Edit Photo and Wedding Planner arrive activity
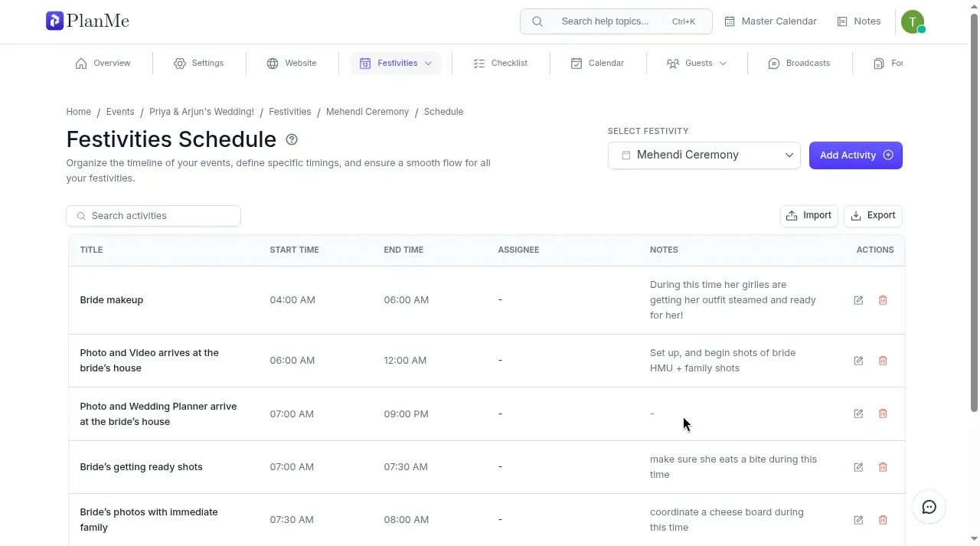The image size is (980, 546). coord(858,414)
